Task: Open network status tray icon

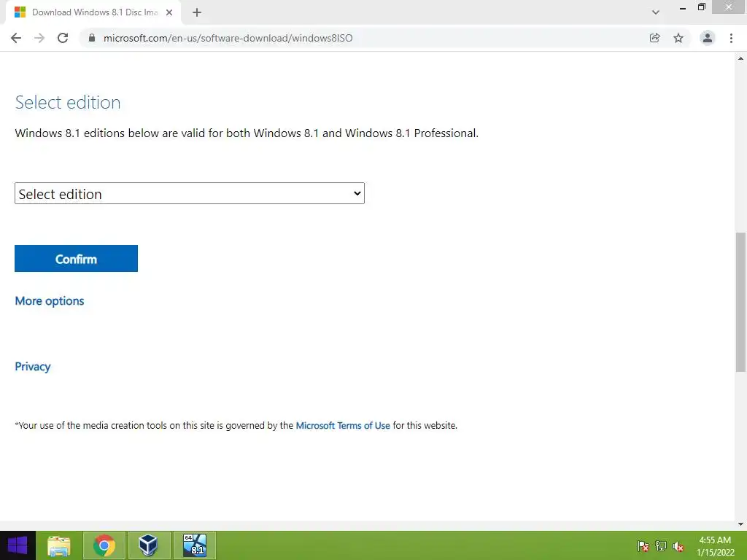Action: (x=661, y=546)
